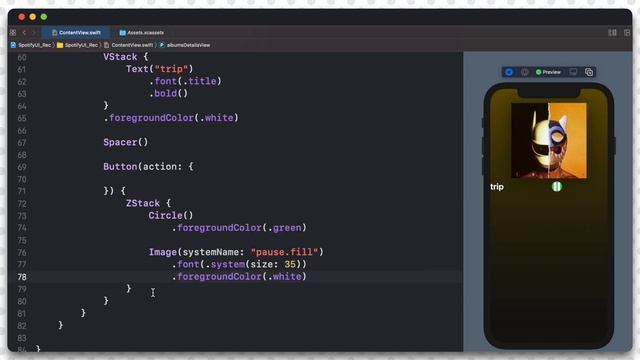640x360 pixels.
Task: Activate the Live preview mode button
Action: point(509,72)
